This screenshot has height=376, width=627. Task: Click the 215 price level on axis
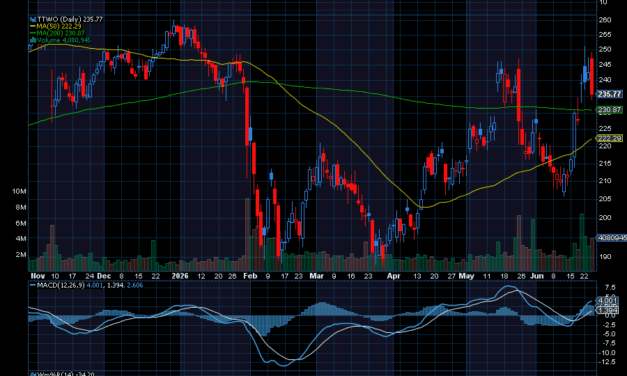pos(605,163)
